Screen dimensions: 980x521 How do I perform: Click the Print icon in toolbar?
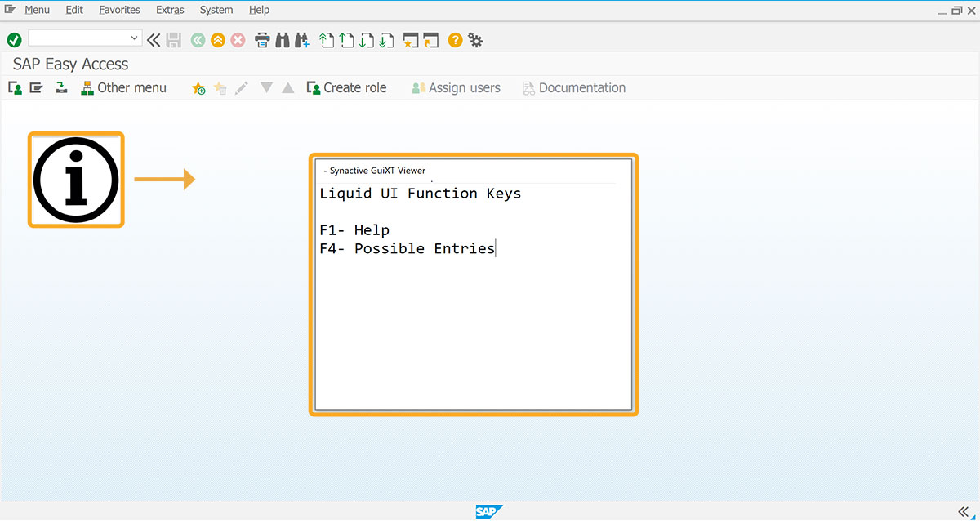coord(263,39)
